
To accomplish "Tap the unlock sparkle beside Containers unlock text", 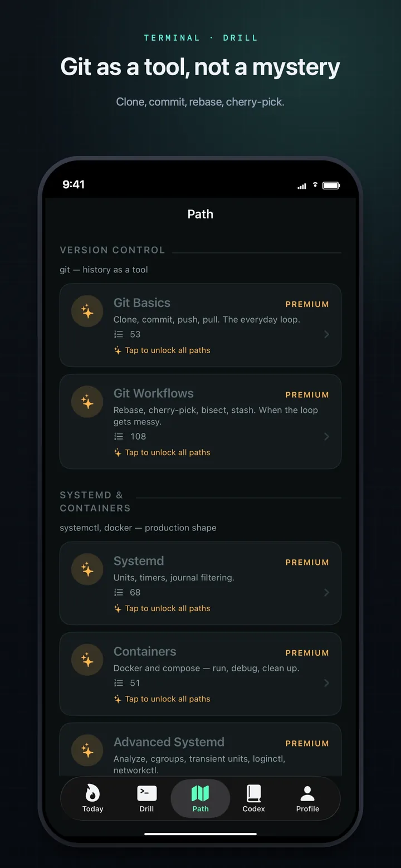I will (118, 699).
